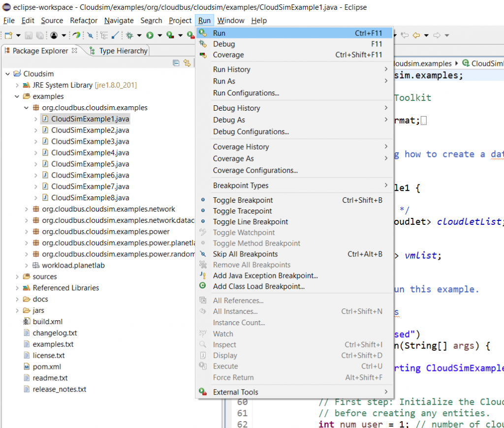This screenshot has height=428, width=504.
Task: Toggle Tracepoint from the Run menu
Action: point(294,211)
